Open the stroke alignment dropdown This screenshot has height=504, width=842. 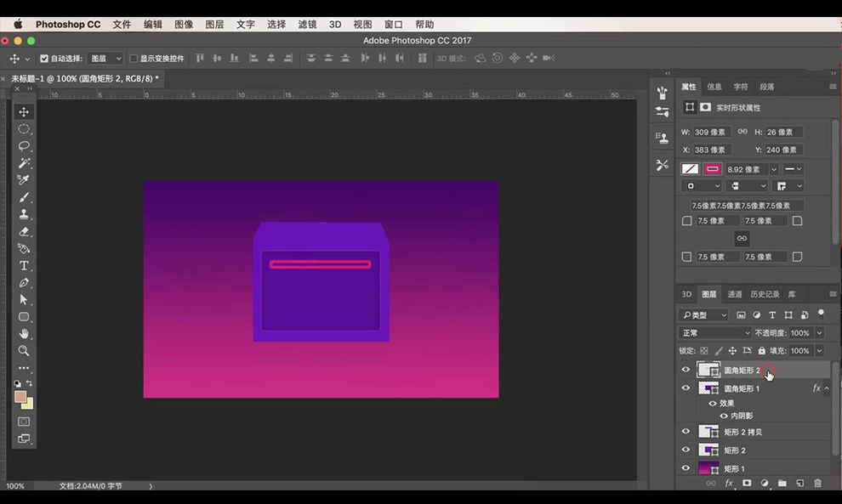(x=702, y=186)
